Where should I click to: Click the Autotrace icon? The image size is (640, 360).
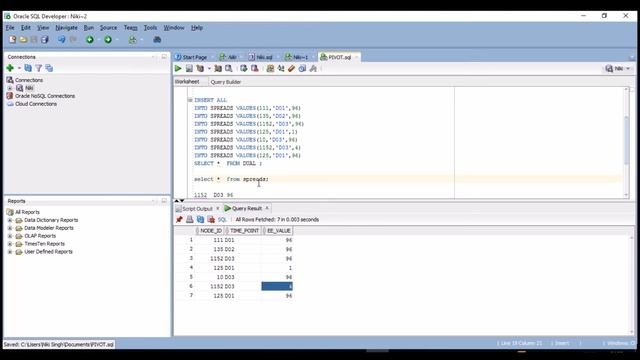coord(218,69)
